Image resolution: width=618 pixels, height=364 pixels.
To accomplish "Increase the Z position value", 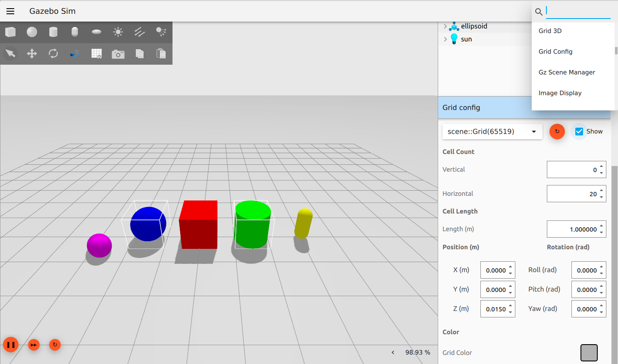I will [511, 306].
